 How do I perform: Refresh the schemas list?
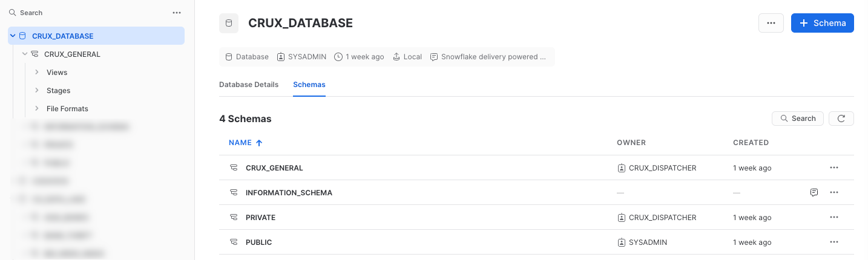(841, 119)
